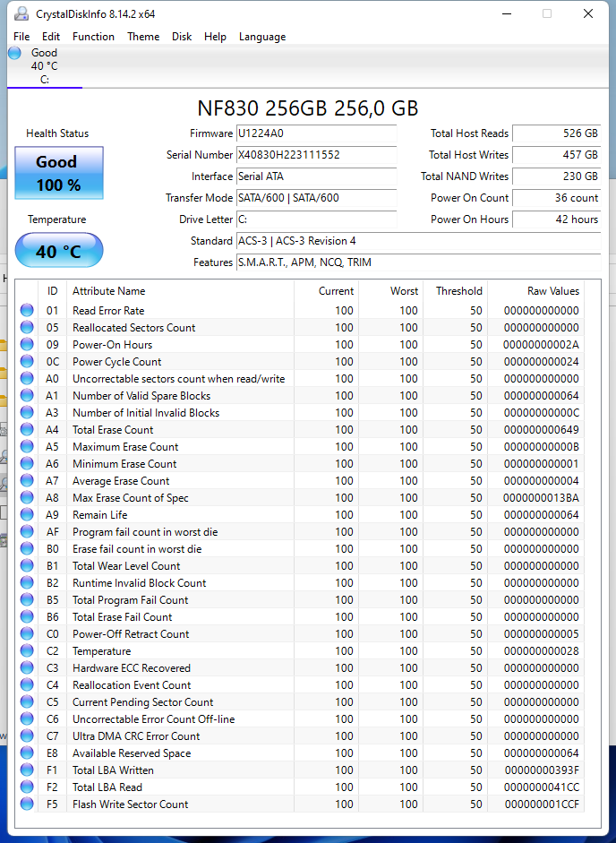The height and width of the screenshot is (843, 616).
Task: Click status circle beside Power-Off Retract Count
Action: 27,634
